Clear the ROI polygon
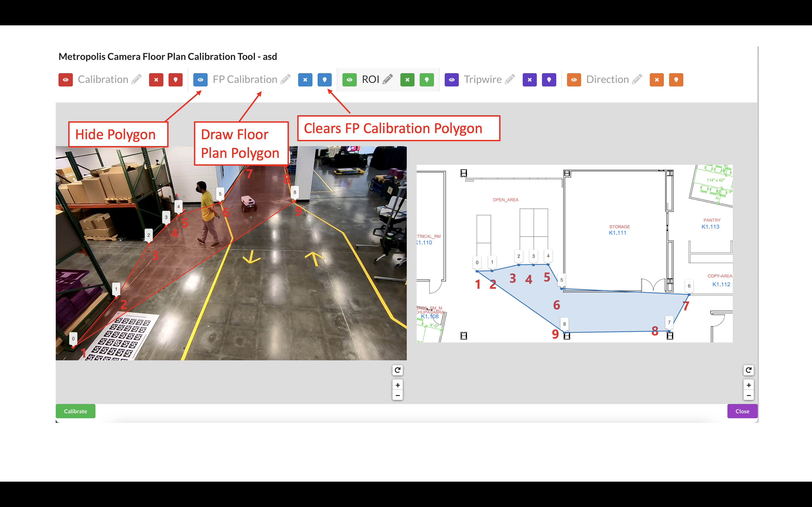Viewport: 812px width, 507px height. point(407,79)
